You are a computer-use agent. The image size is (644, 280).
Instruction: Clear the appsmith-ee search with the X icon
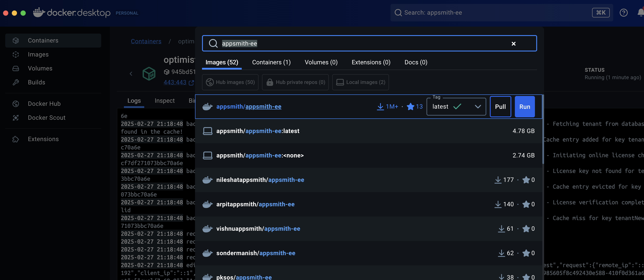click(x=514, y=43)
